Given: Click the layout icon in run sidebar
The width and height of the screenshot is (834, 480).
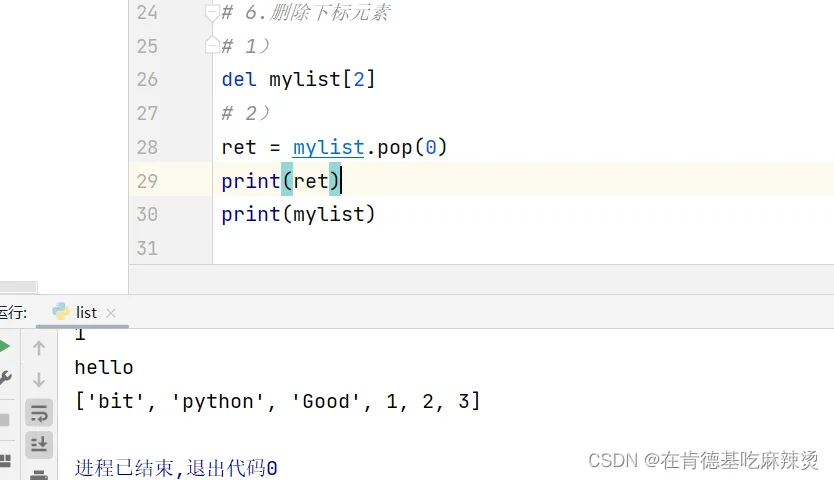Looking at the screenshot, I should click(5, 461).
